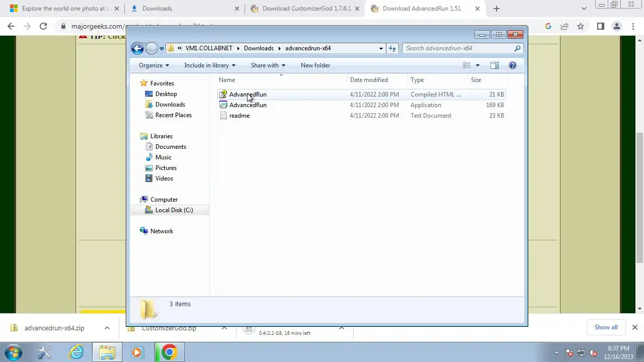Click the Change your view icon

click(467, 65)
